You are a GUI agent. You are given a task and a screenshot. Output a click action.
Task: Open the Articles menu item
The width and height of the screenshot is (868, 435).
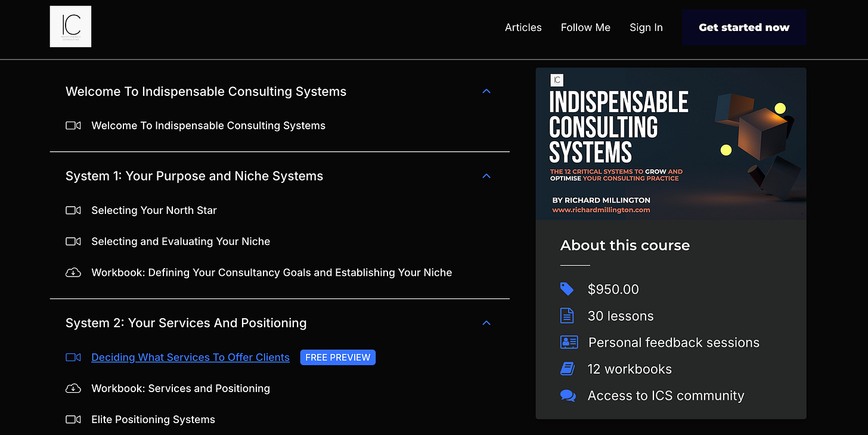(523, 27)
